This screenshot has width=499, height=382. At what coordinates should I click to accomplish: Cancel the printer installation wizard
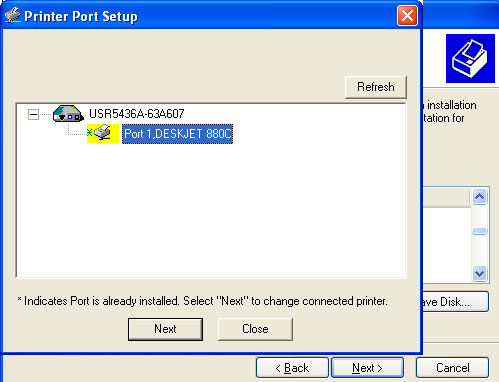tap(452, 368)
